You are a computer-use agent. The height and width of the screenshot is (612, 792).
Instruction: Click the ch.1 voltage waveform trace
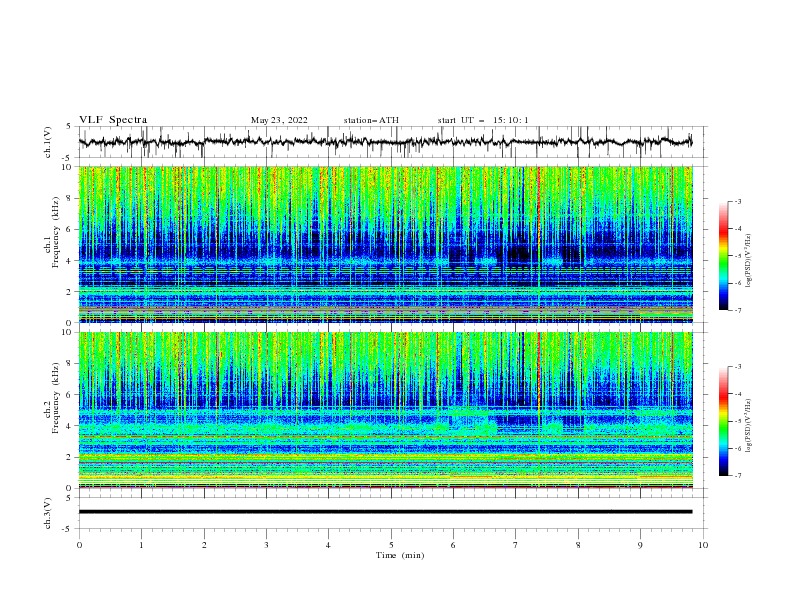[x=385, y=142]
